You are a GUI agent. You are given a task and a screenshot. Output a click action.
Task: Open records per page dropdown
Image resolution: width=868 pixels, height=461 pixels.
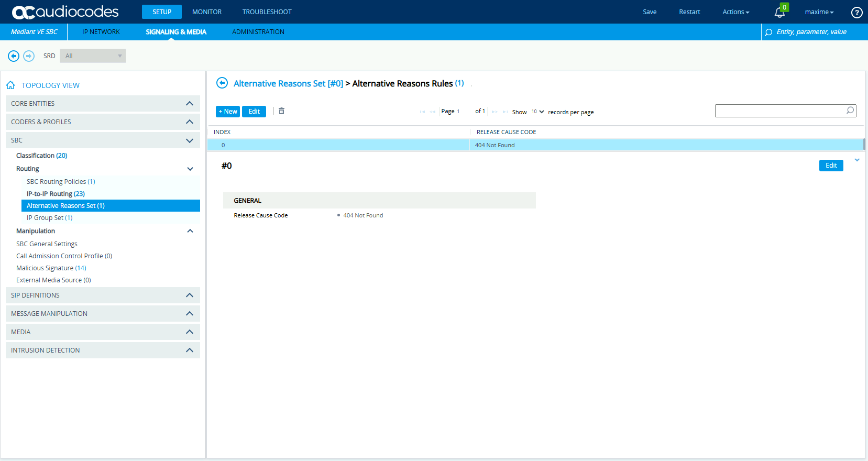click(x=537, y=112)
